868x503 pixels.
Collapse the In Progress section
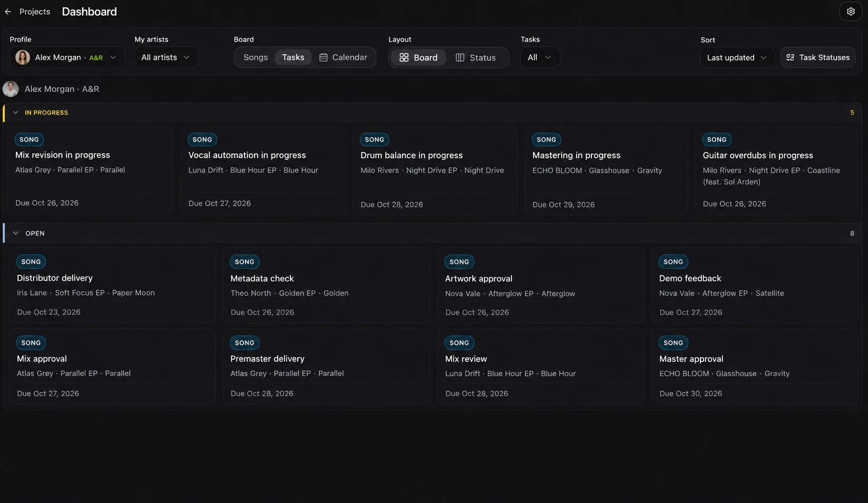(15, 113)
